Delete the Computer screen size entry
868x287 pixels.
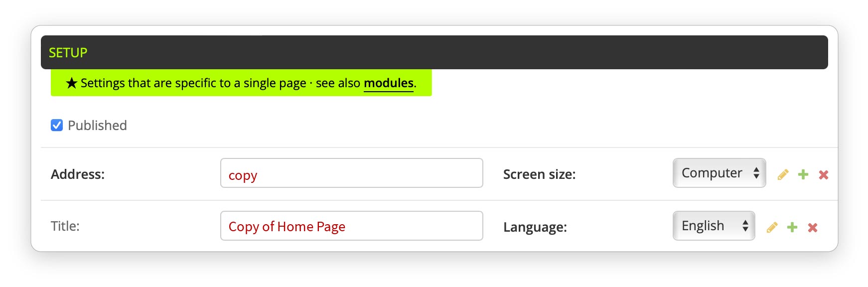(x=824, y=174)
